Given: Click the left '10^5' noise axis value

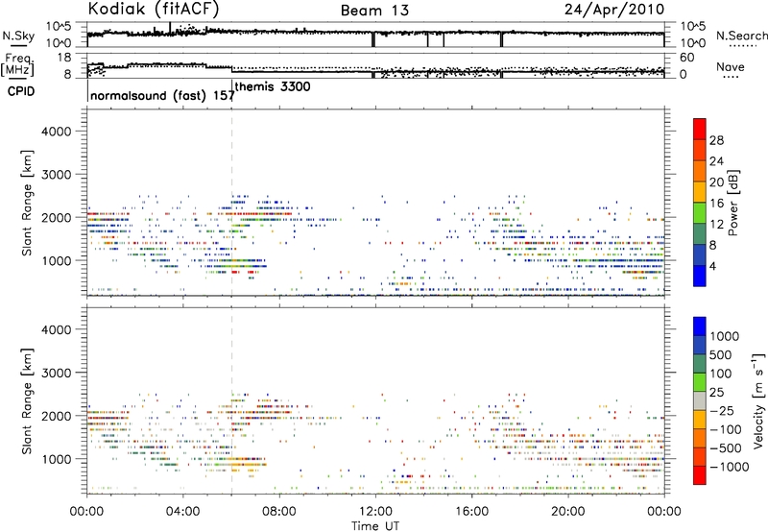Looking at the screenshot, I should click(x=60, y=26).
